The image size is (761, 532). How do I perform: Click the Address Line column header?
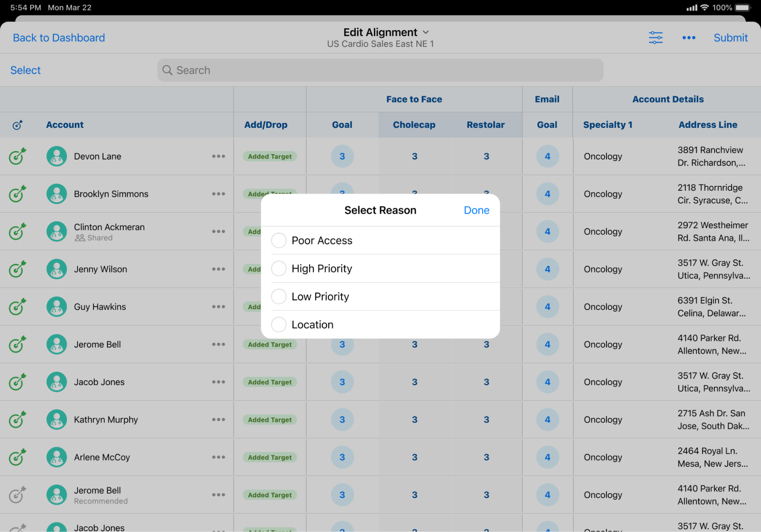[x=708, y=125]
